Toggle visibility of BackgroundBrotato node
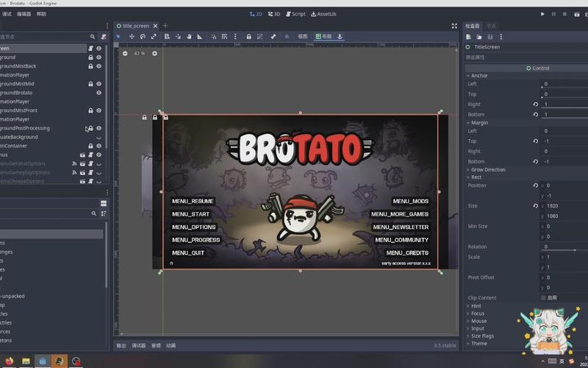This screenshot has height=368, width=588. (99, 93)
